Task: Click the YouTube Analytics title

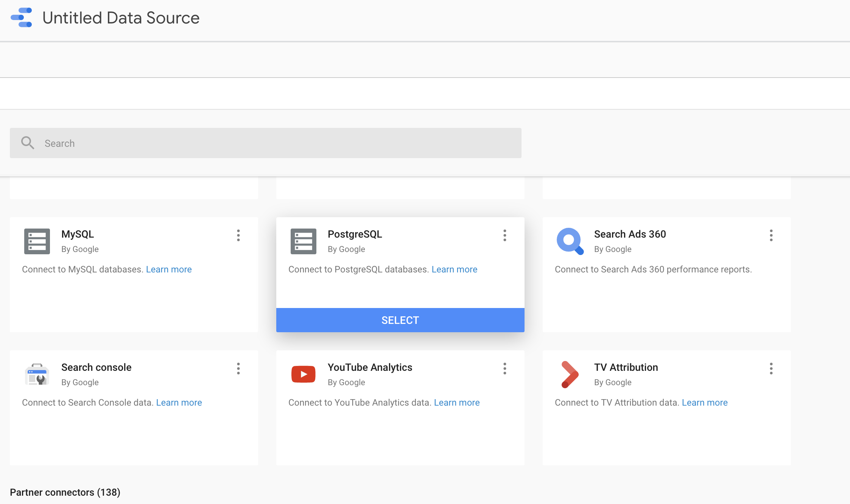Action: [x=370, y=367]
